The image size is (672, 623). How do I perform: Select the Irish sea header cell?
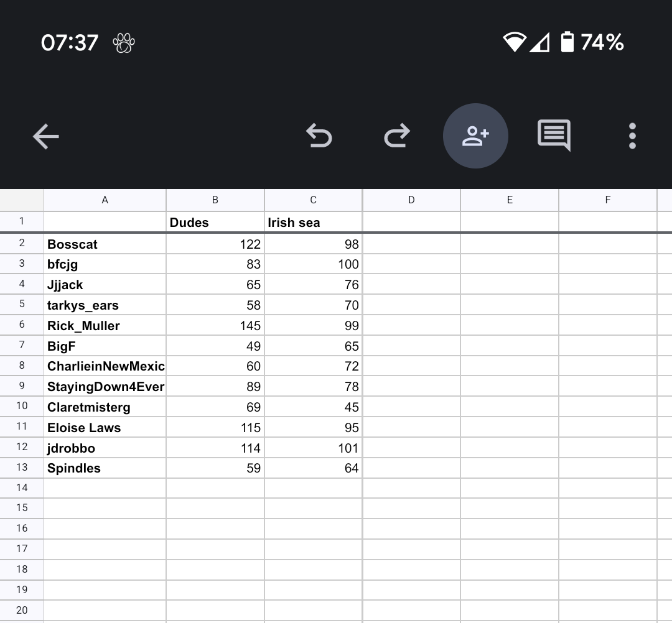[x=313, y=222]
